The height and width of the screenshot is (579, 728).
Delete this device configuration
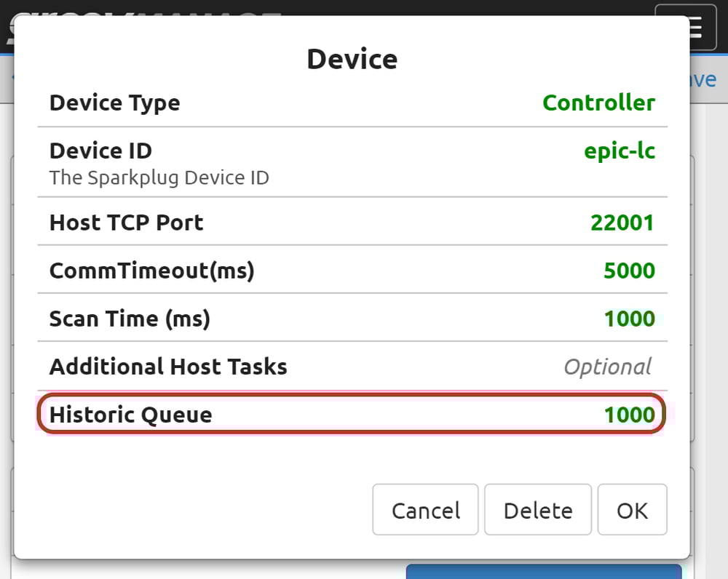tap(537, 510)
